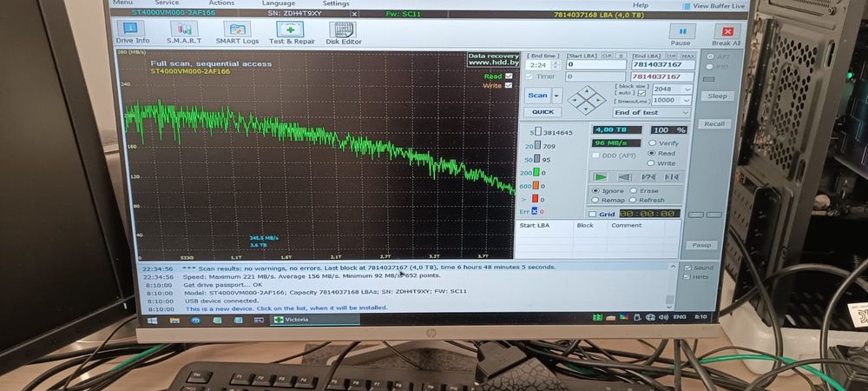Open the S.M.A.R.T toolbar view
Screen dimensions: 868x391
(x=184, y=33)
